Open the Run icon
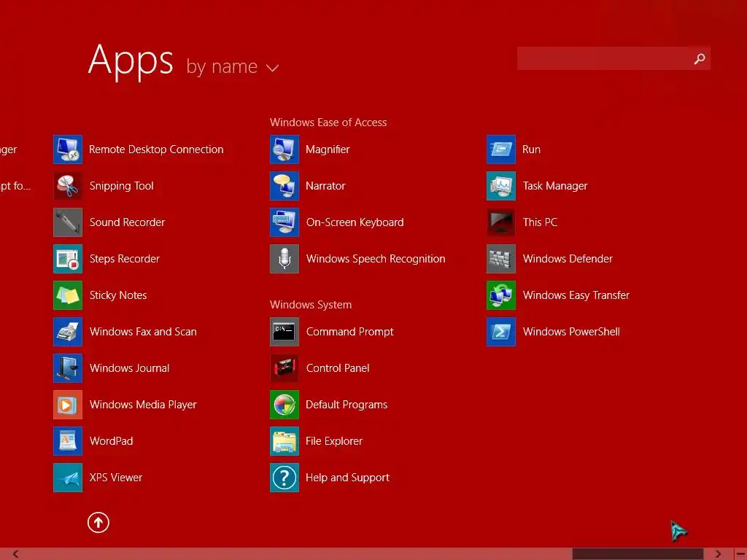The width and height of the screenshot is (747, 560). pyautogui.click(x=501, y=149)
